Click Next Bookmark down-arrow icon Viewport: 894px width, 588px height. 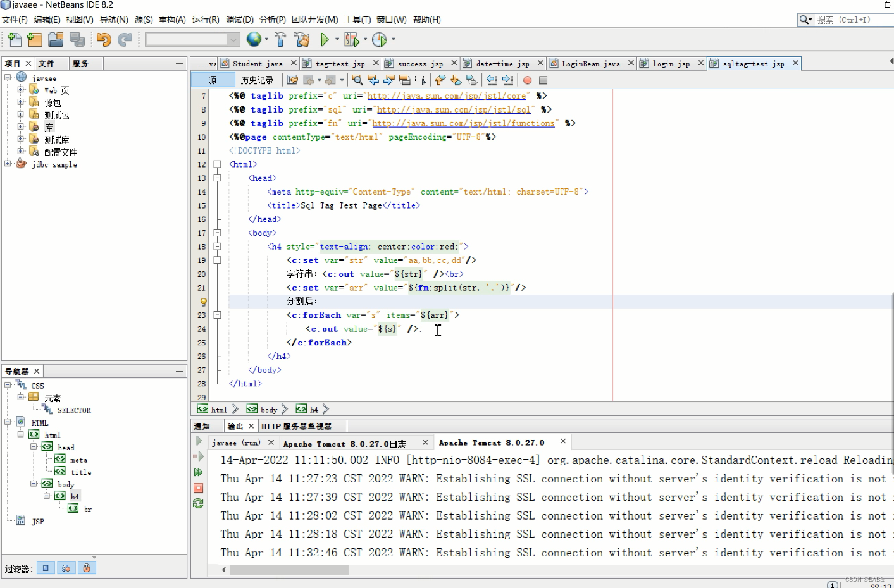[x=456, y=80]
